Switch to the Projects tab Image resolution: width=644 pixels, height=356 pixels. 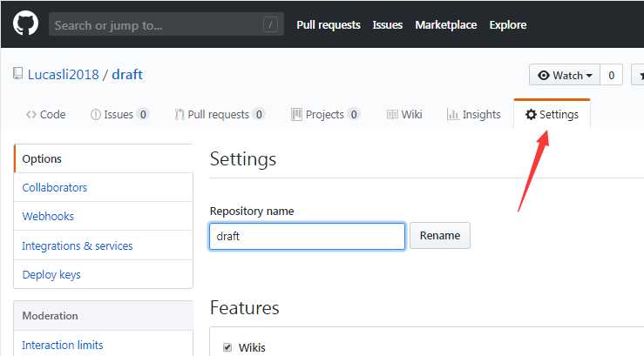click(x=325, y=114)
